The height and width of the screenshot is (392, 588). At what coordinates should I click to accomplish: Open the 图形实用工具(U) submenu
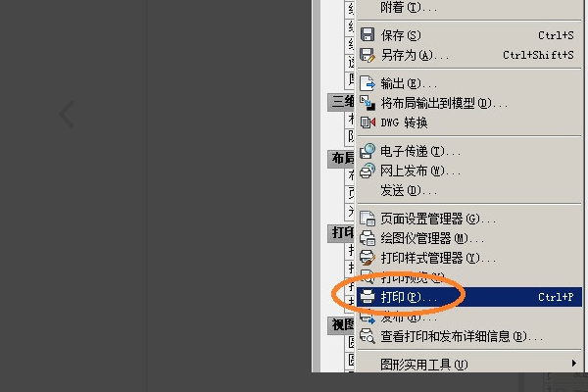tap(468, 364)
